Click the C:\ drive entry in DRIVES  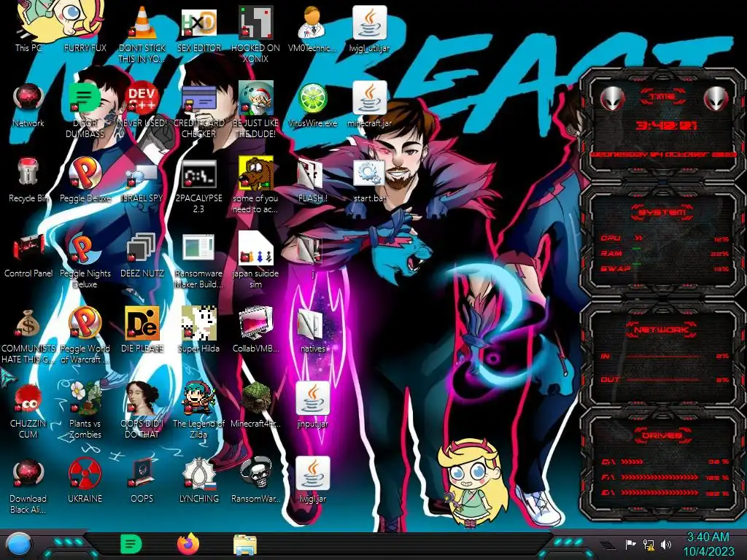tap(665, 462)
